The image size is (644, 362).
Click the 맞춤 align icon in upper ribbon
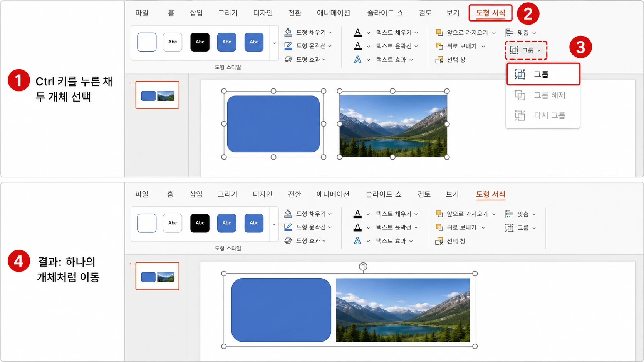(x=510, y=33)
